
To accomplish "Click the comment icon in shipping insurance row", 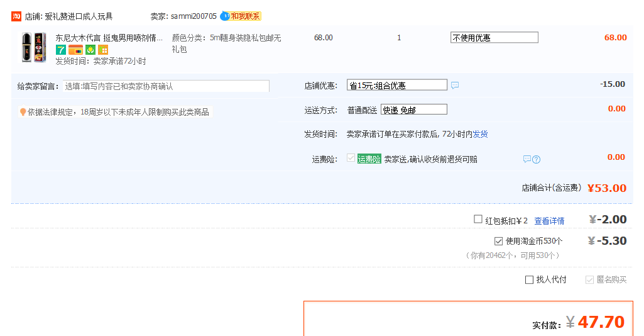I will point(527,160).
